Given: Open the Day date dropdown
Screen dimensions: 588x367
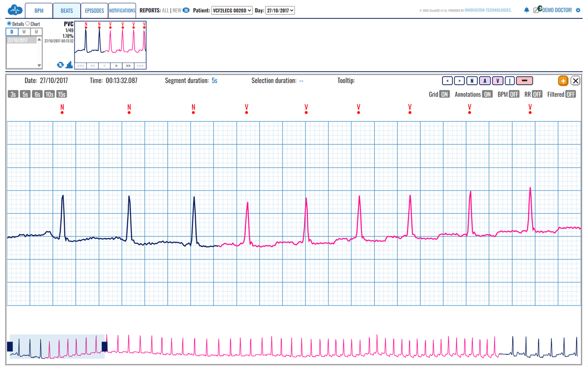Looking at the screenshot, I should coord(280,9).
